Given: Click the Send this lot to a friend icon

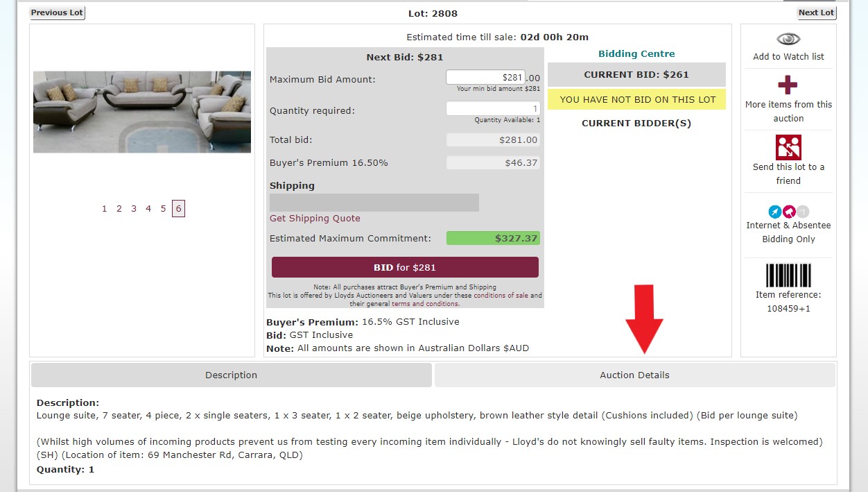Looking at the screenshot, I should point(788,147).
